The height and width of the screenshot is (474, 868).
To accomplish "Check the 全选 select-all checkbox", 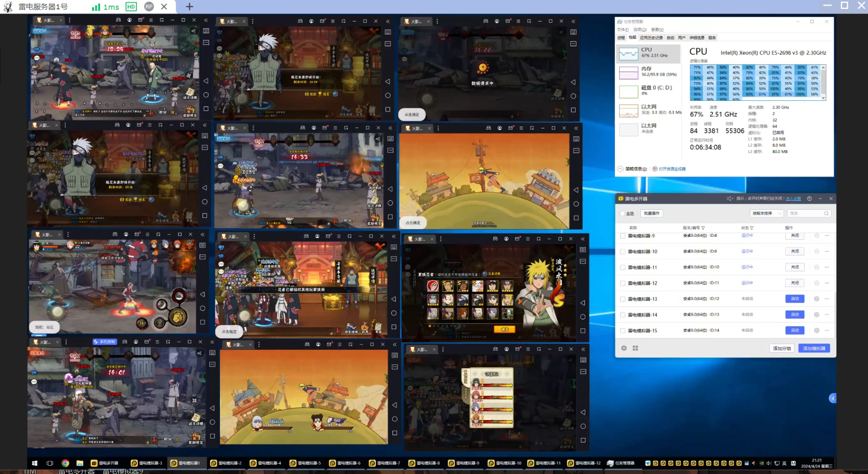I will [623, 213].
